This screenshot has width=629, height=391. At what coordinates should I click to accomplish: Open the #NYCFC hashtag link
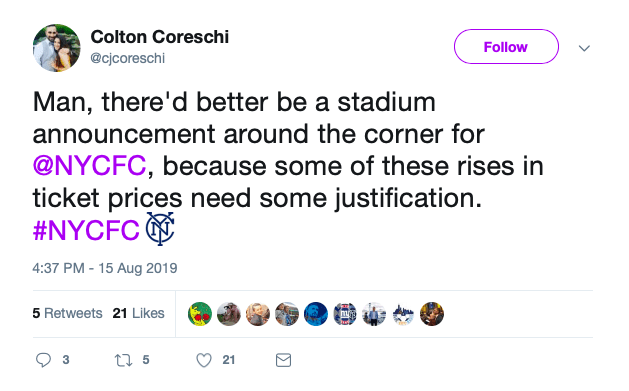[86, 230]
